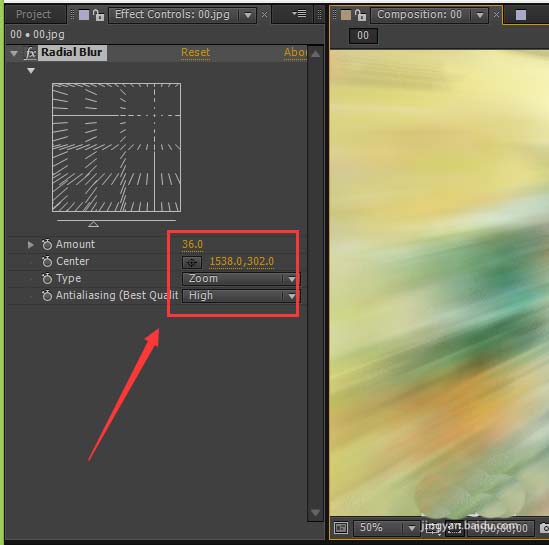Viewport: 549px width, 545px height.
Task: Close the Effect Controls tab
Action: (264, 15)
